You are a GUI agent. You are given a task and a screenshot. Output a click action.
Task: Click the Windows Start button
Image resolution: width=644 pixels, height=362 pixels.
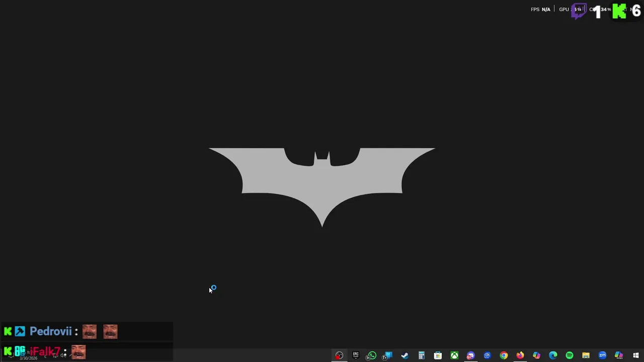coord(635,355)
